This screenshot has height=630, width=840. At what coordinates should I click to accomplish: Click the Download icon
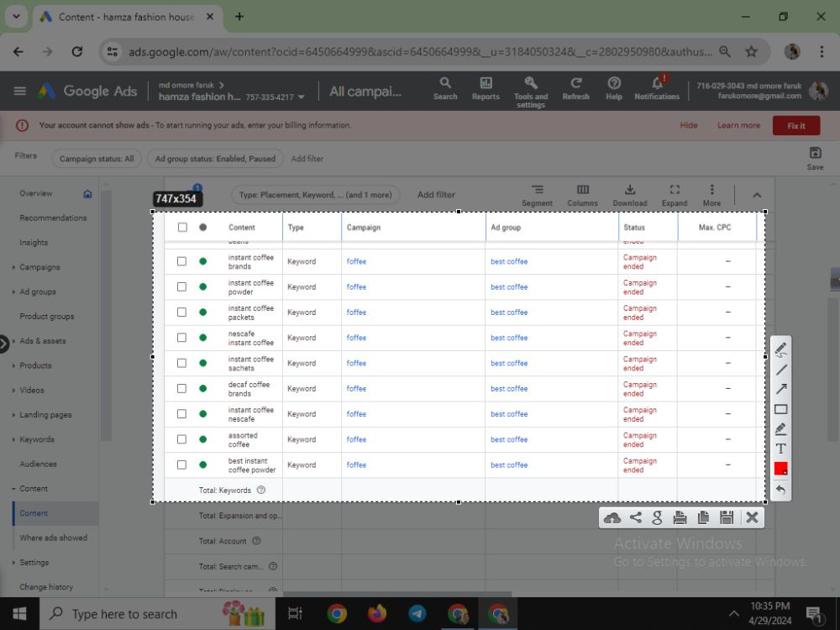tap(630, 190)
